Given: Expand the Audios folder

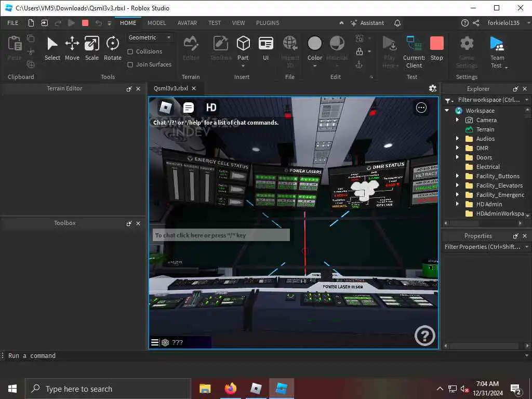Looking at the screenshot, I should point(457,138).
